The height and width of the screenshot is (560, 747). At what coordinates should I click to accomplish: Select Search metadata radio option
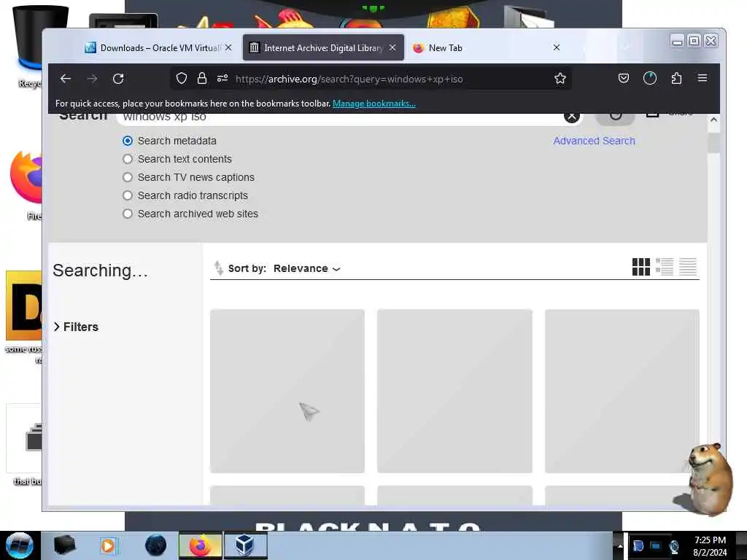point(128,141)
